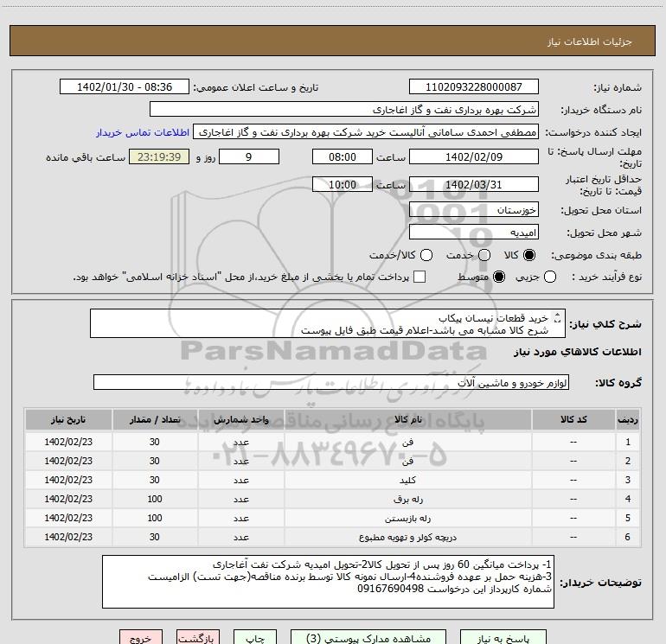This screenshot has height=644, width=666.
Task: Click date 1402/02/23 in the کلید row
Action: point(68,480)
